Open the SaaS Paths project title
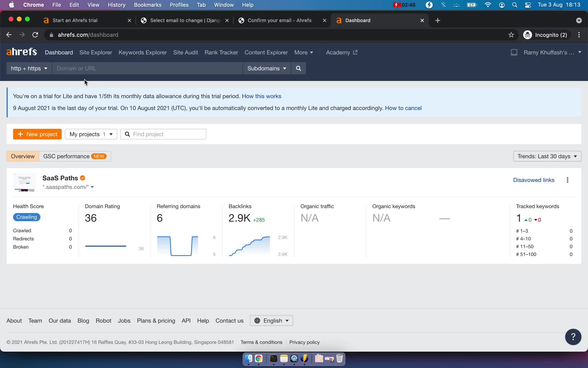This screenshot has width=588, height=368. (60, 178)
